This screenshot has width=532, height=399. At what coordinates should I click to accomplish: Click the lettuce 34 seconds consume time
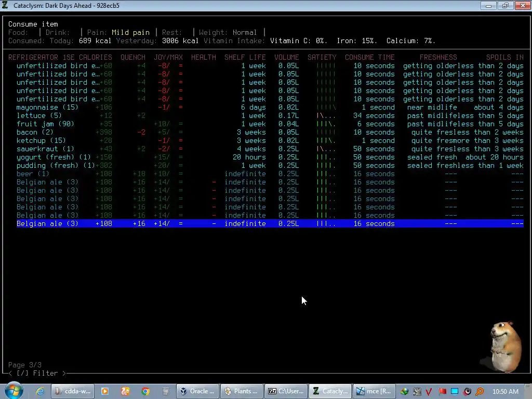374,116
